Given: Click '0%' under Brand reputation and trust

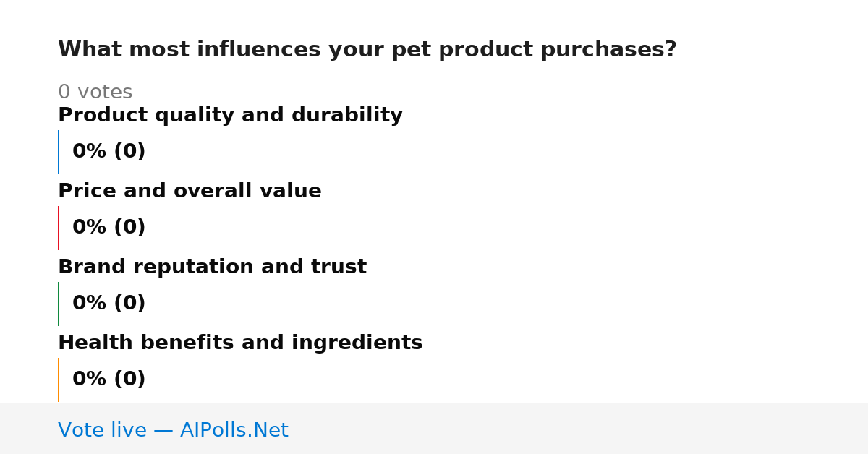Looking at the screenshot, I should (x=90, y=304).
